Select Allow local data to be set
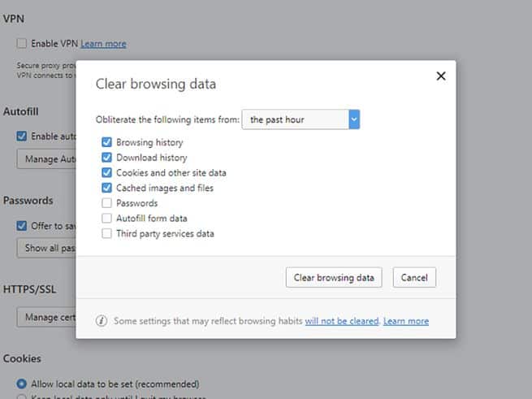Viewport: 532px width, 399px height. pyautogui.click(x=22, y=384)
